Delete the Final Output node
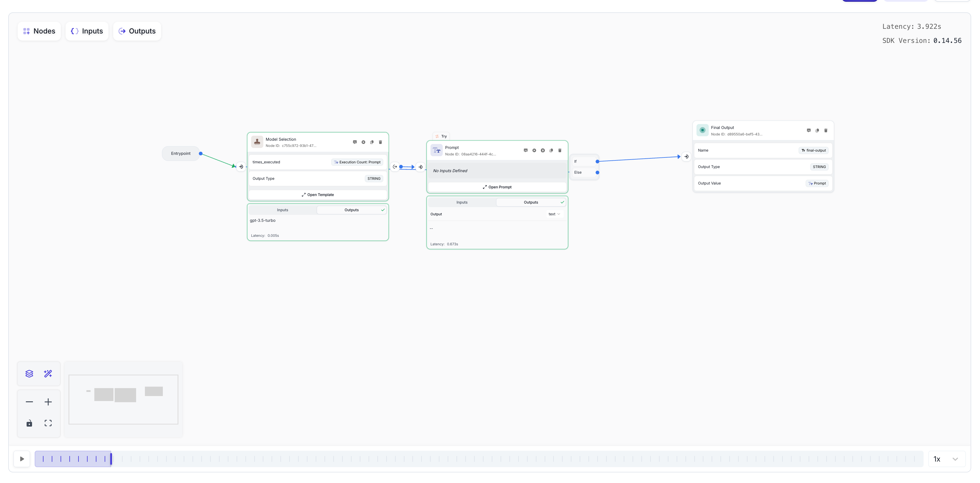Viewport: 980px width, 483px height. 826,130
